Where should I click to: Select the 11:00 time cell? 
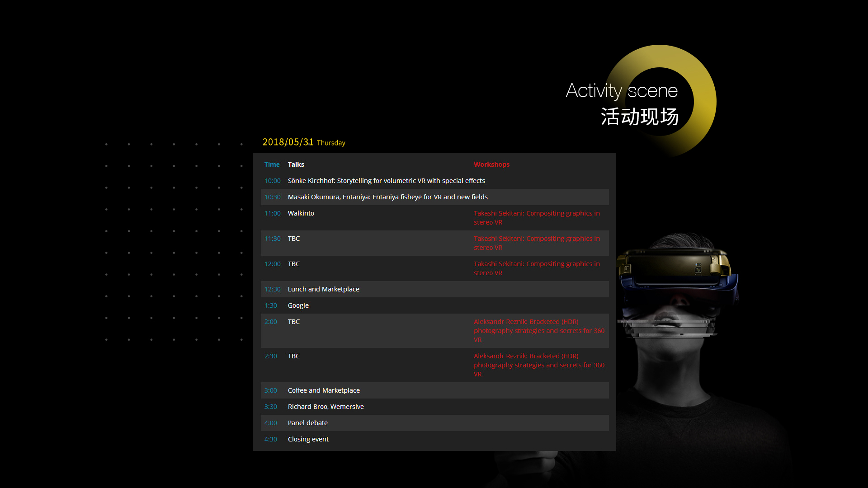tap(273, 213)
